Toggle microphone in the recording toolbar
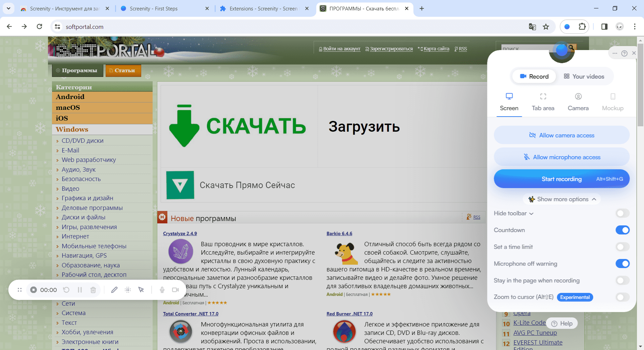 click(162, 290)
